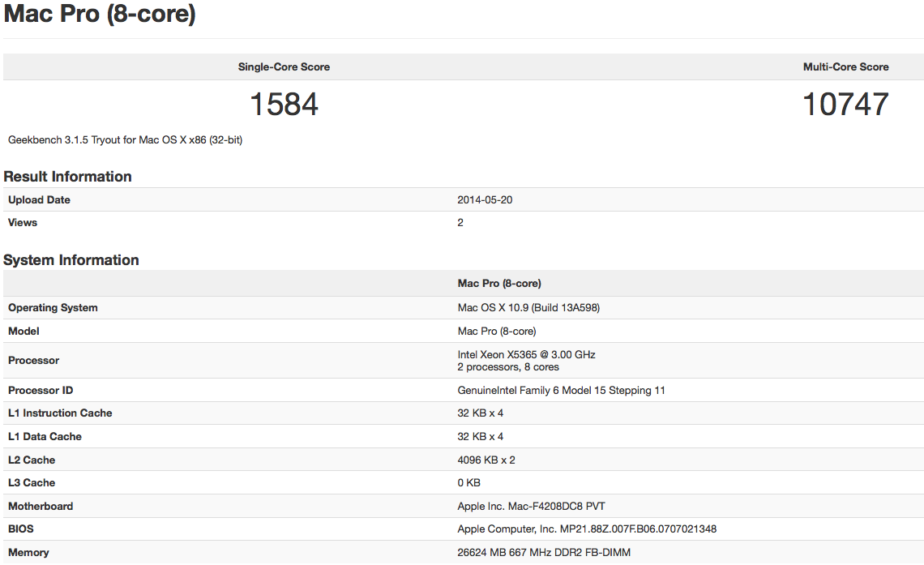Click the L1 Instruction Cache label
The width and height of the screenshot is (924, 565).
point(60,413)
